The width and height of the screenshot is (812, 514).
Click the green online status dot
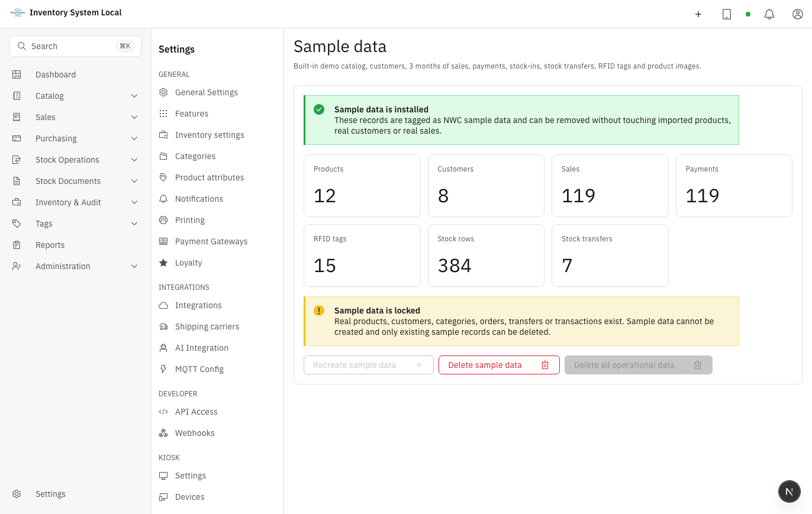tap(748, 14)
